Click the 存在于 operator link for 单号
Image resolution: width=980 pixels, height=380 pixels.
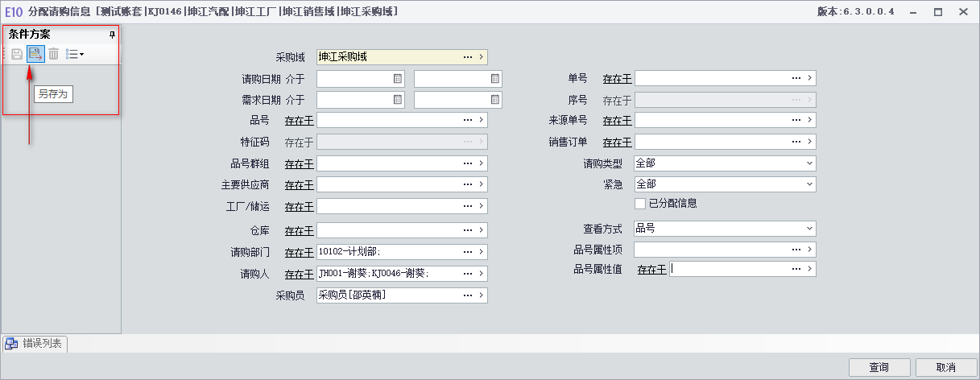pos(618,79)
